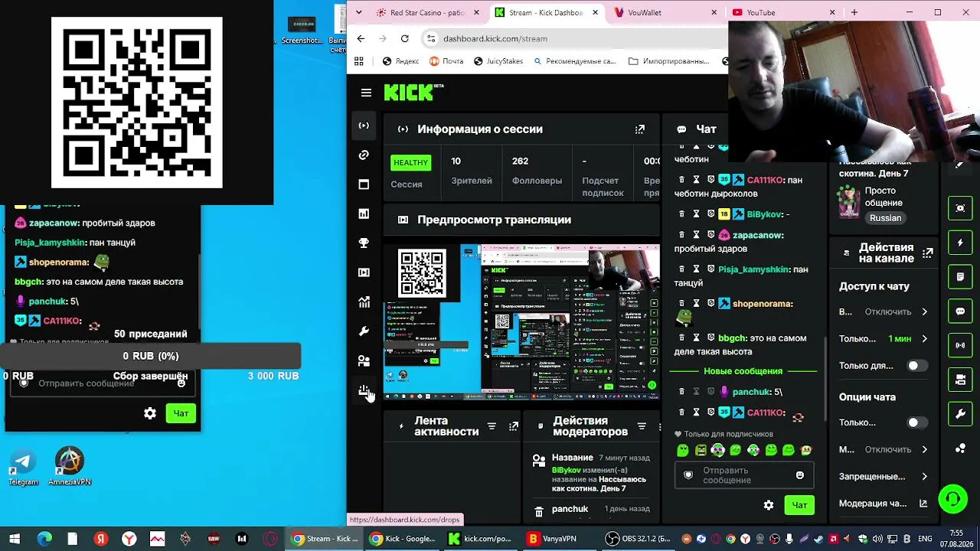Open the AmneziaVPN desktop shortcut
This screenshot has height=551, width=980.
(x=70, y=467)
